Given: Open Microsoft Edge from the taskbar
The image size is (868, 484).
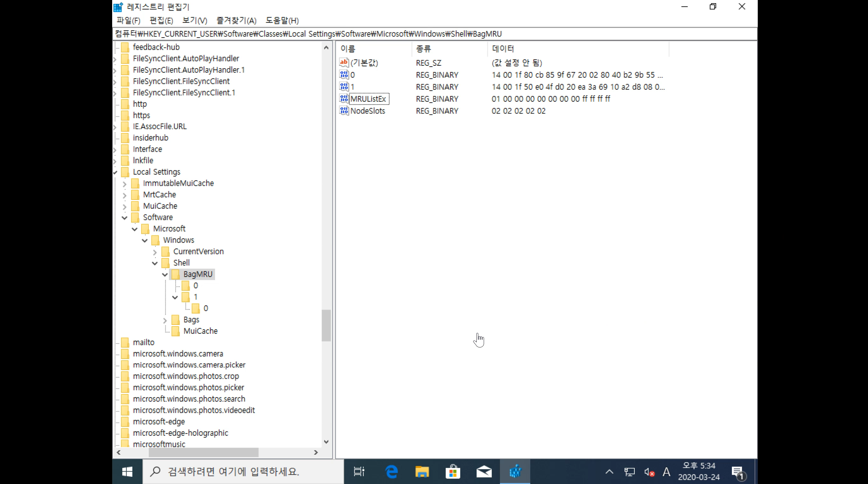Looking at the screenshot, I should click(x=392, y=471).
